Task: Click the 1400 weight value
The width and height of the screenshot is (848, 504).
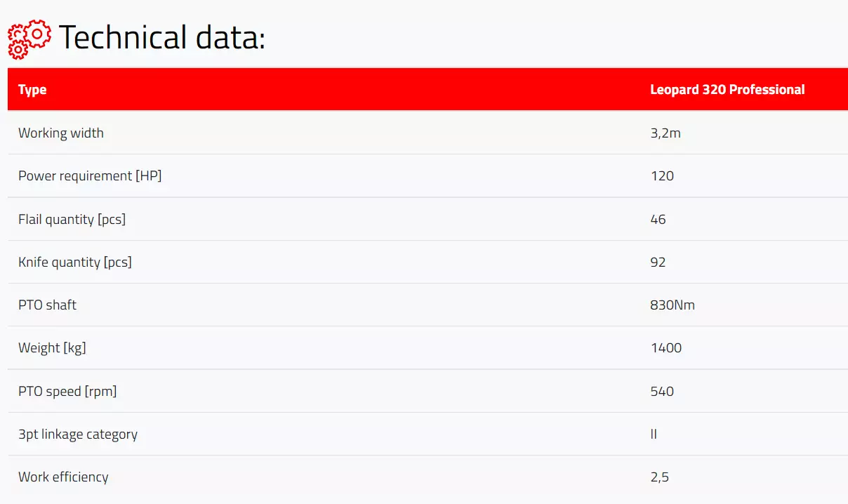Action: click(x=666, y=348)
